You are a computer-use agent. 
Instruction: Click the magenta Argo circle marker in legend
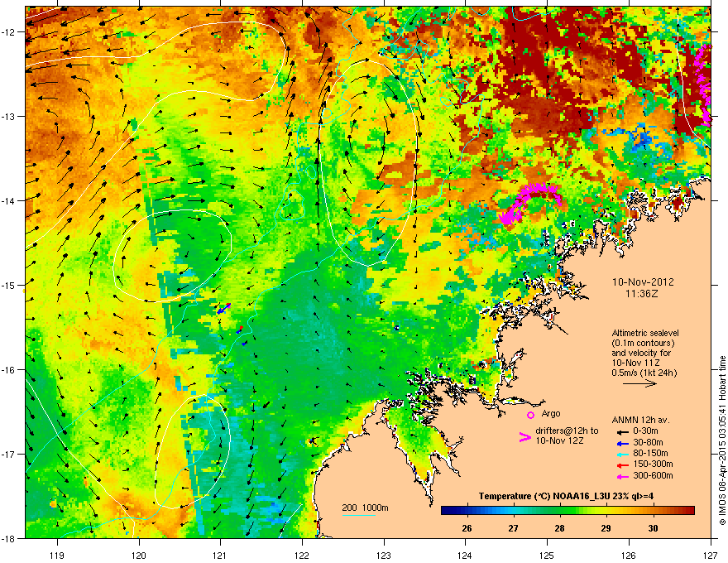(x=530, y=415)
